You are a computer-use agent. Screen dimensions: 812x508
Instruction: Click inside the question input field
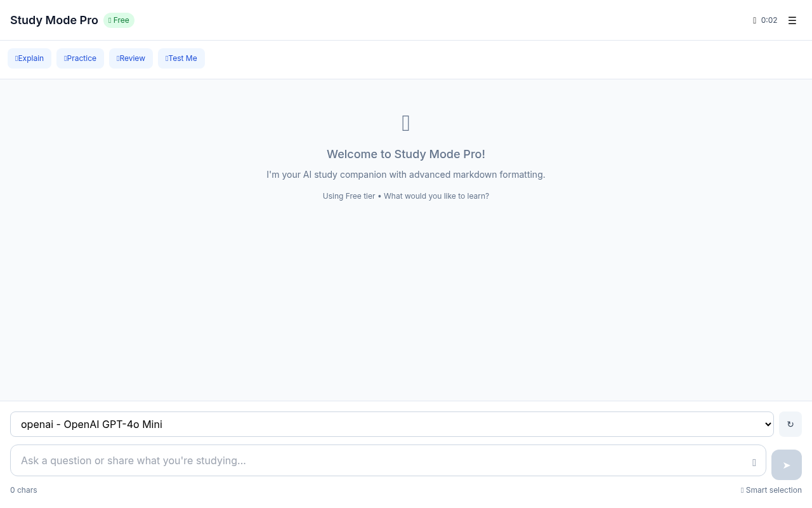[381, 460]
